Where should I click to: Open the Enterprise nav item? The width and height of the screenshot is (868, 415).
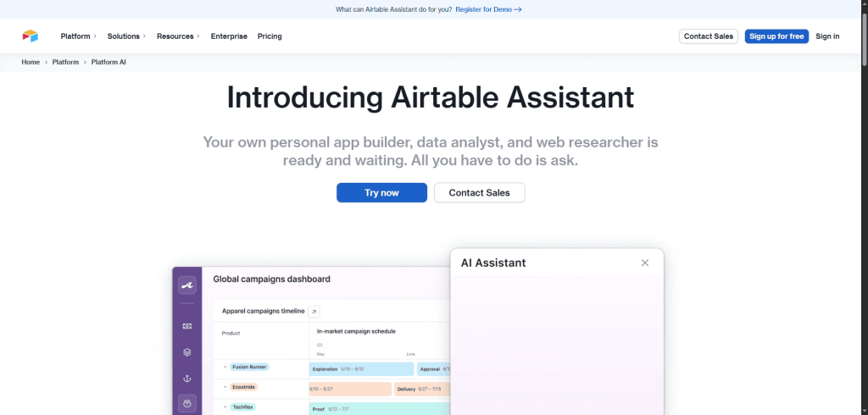(229, 36)
